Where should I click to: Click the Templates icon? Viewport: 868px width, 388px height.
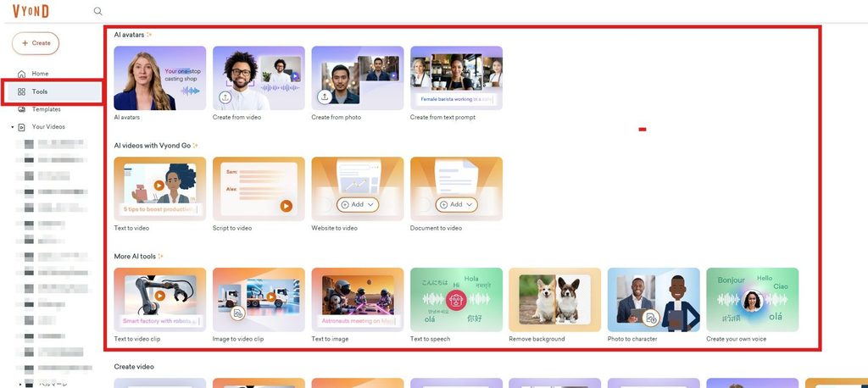[21, 109]
